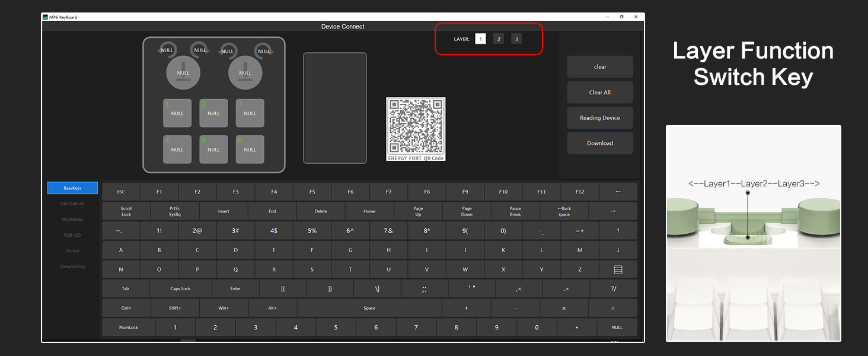Assign macro pad key 1 marked NULL

(x=177, y=113)
